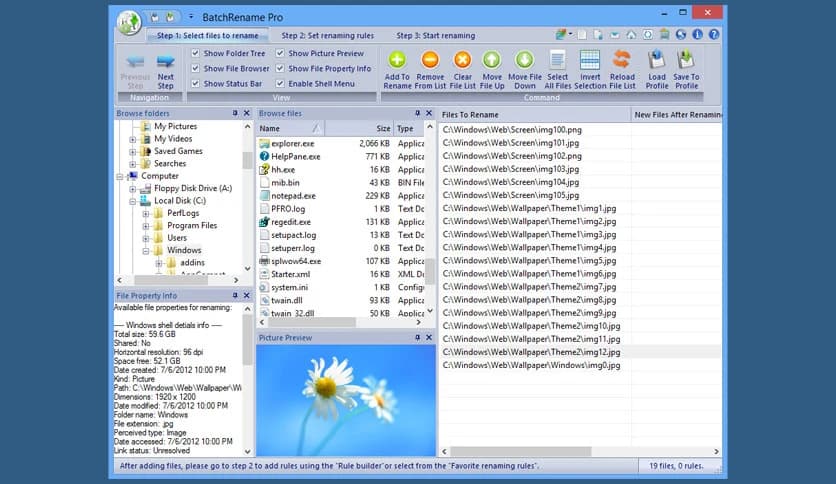Uncheck Show Folder Tree
The width and height of the screenshot is (836, 484).
[x=195, y=53]
